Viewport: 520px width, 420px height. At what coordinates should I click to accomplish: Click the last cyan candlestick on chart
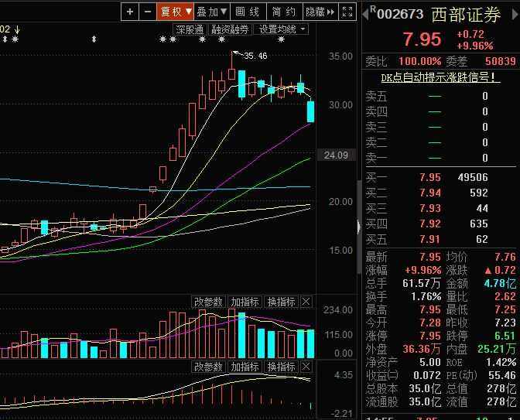point(310,111)
